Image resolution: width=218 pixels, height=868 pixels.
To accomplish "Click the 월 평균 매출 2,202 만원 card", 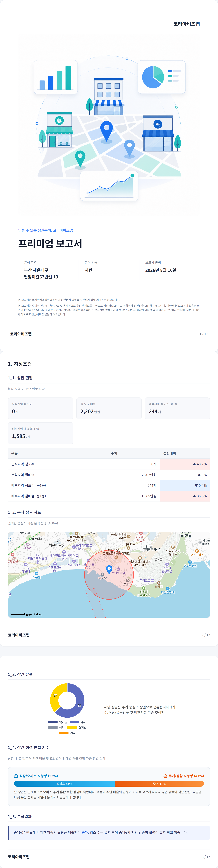I will 109,408.
